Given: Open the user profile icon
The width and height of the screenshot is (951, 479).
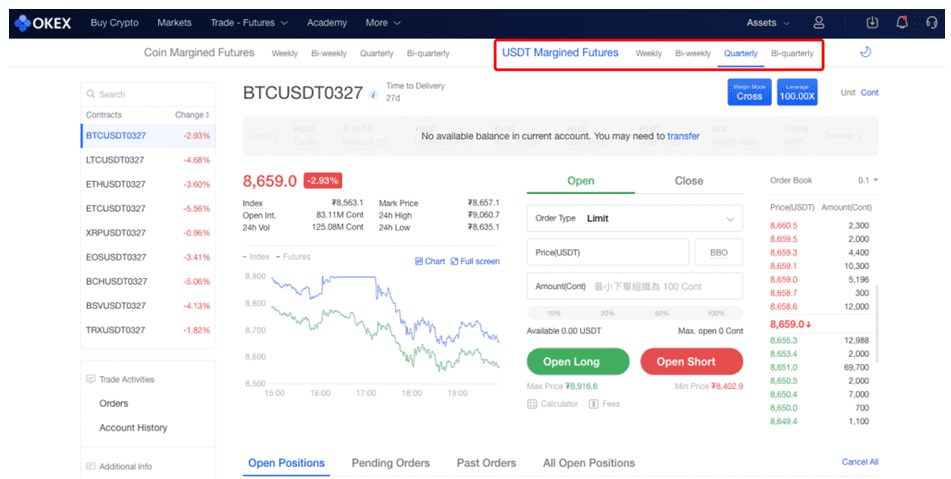Looking at the screenshot, I should (x=819, y=23).
